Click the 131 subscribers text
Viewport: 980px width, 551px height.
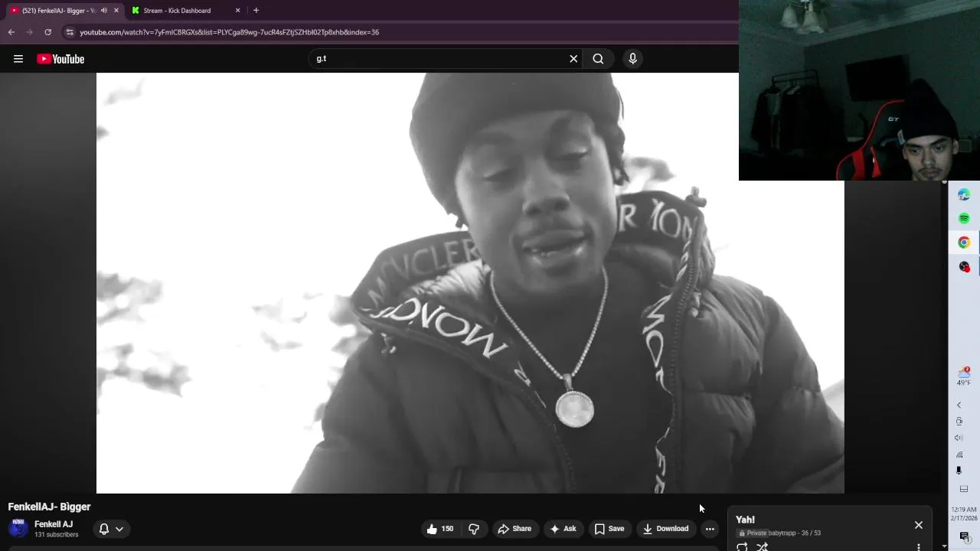click(x=57, y=535)
